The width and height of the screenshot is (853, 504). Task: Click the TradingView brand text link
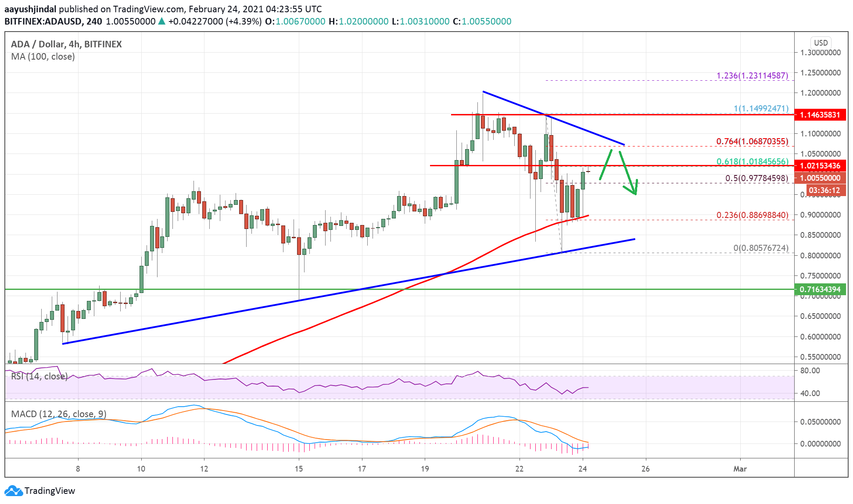coord(50,490)
